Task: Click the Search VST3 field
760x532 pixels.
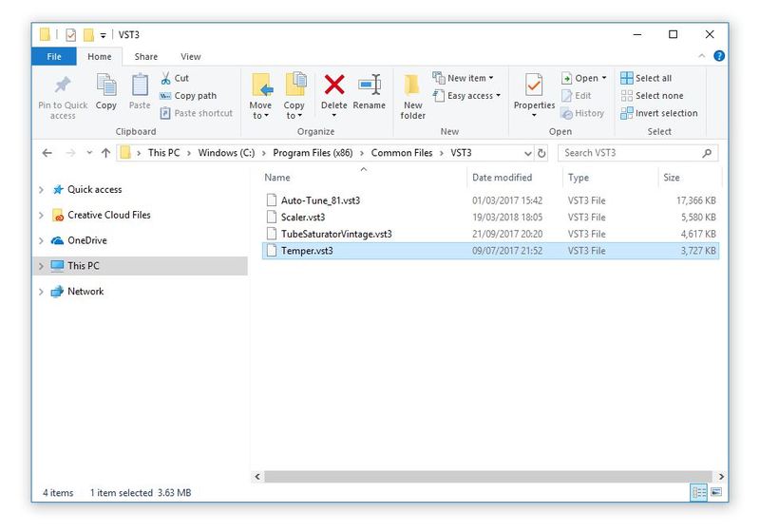Action: click(627, 153)
